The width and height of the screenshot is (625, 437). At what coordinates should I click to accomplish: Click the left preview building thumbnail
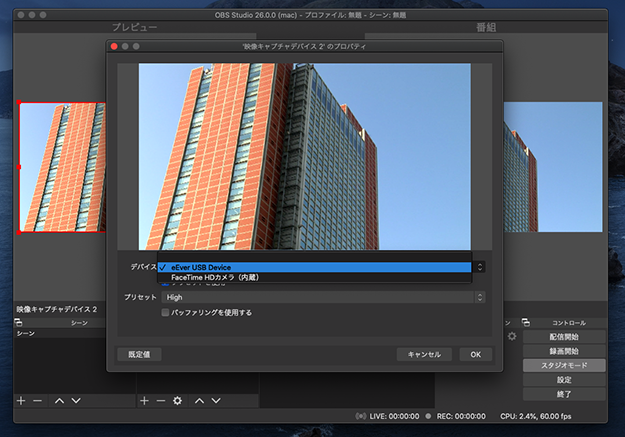point(62,167)
